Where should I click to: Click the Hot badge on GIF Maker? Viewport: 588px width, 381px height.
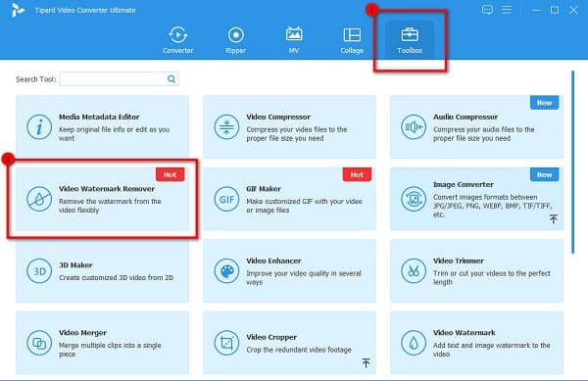point(357,174)
